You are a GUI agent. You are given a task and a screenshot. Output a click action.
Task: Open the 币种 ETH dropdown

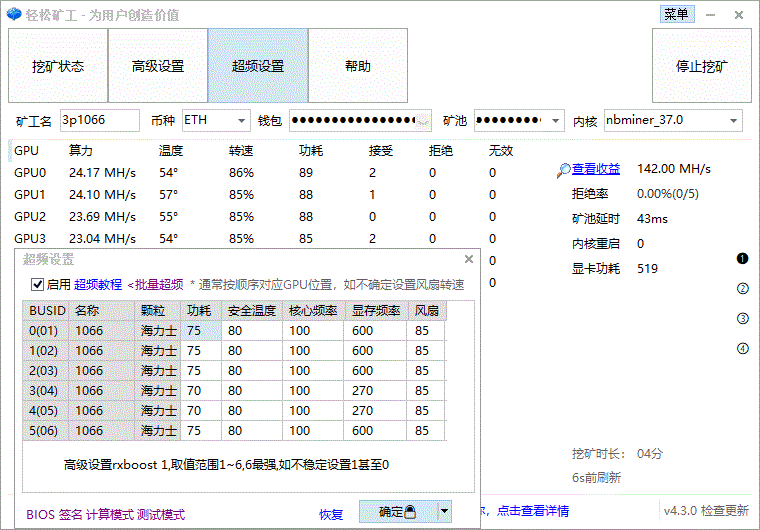pos(242,121)
